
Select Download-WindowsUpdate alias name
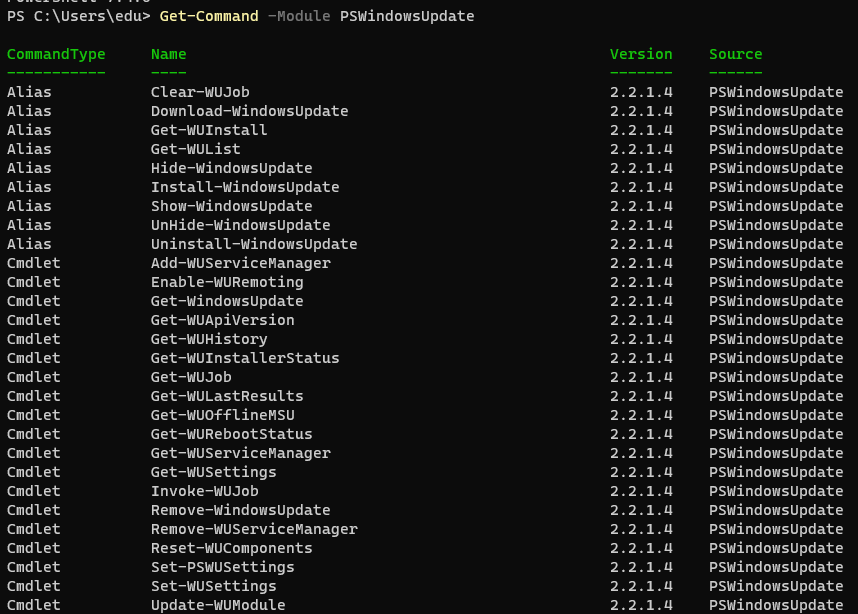[250, 111]
